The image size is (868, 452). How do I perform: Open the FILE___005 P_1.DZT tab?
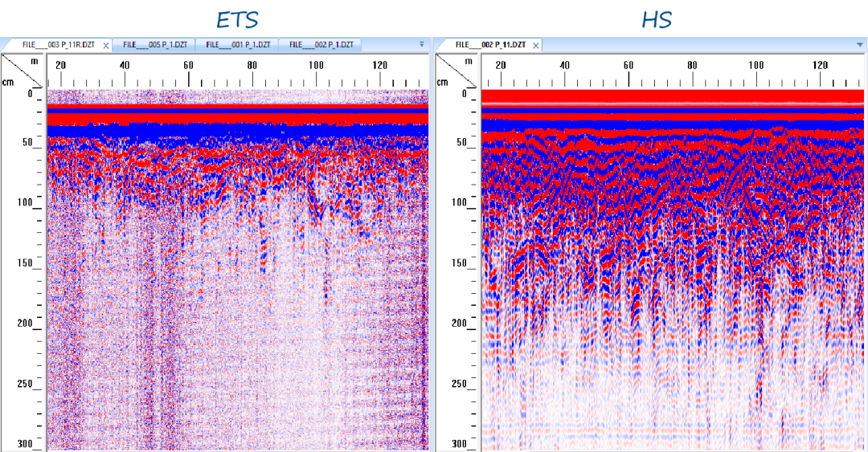click(154, 45)
